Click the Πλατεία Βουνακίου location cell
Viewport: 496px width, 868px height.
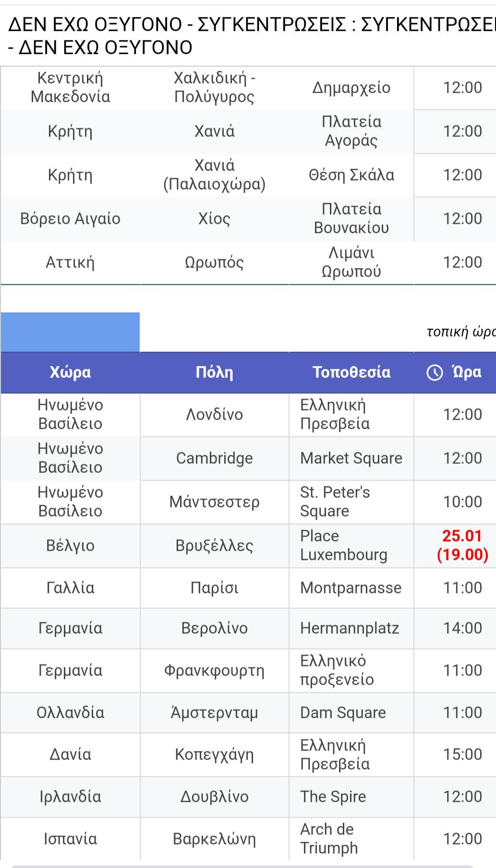(x=351, y=219)
